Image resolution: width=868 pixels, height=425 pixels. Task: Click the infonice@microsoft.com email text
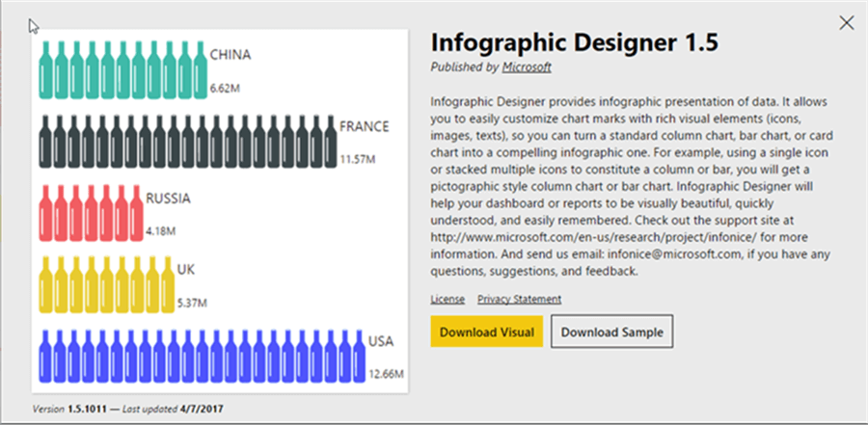coord(674,254)
